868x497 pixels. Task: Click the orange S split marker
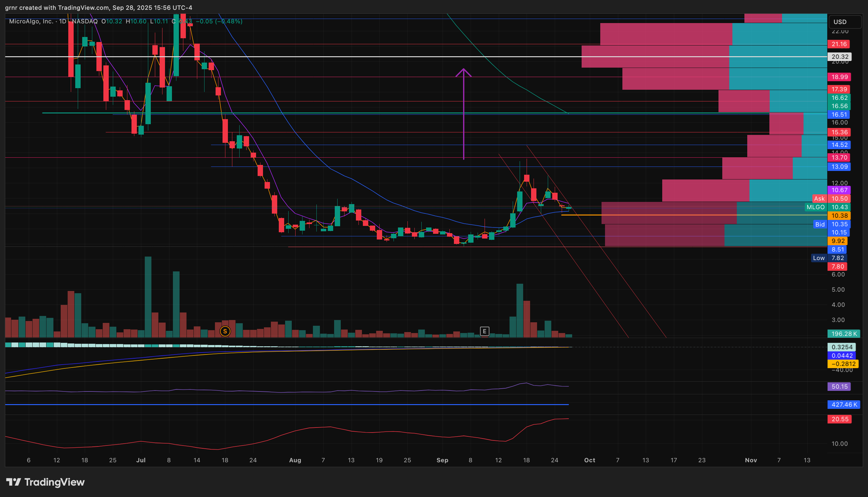tap(225, 331)
